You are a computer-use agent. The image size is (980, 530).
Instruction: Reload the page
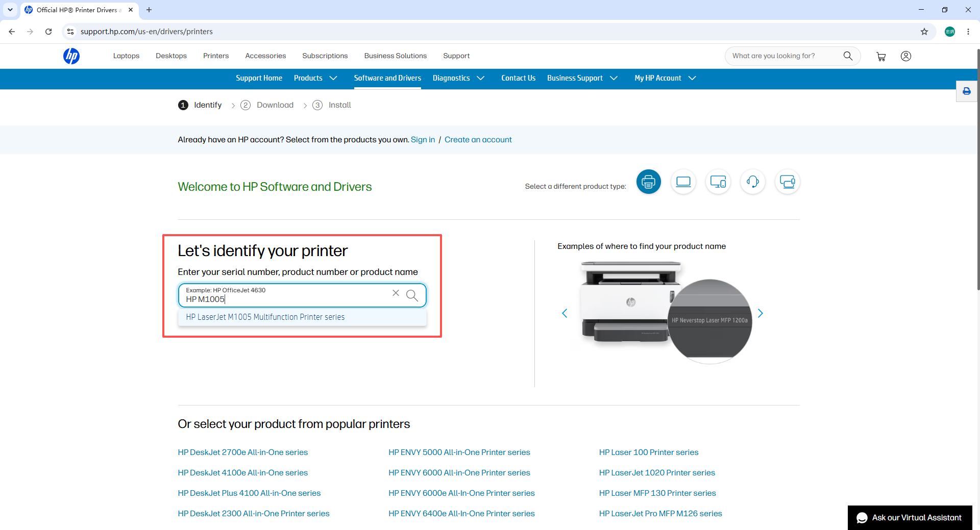tap(48, 32)
